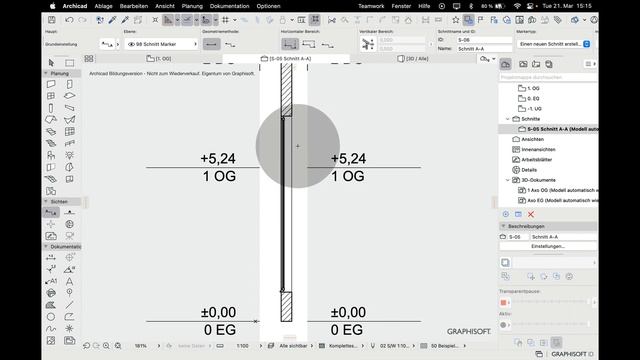Toggle the grid snap icon in toolbar
Viewport: 640px width, 360px height.
pyautogui.click(x=225, y=20)
